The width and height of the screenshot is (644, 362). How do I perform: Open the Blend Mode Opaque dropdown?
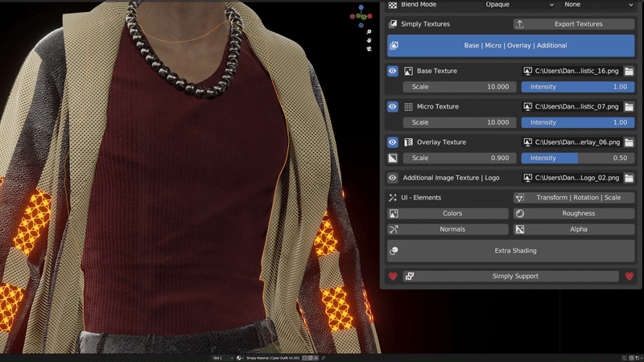point(519,5)
